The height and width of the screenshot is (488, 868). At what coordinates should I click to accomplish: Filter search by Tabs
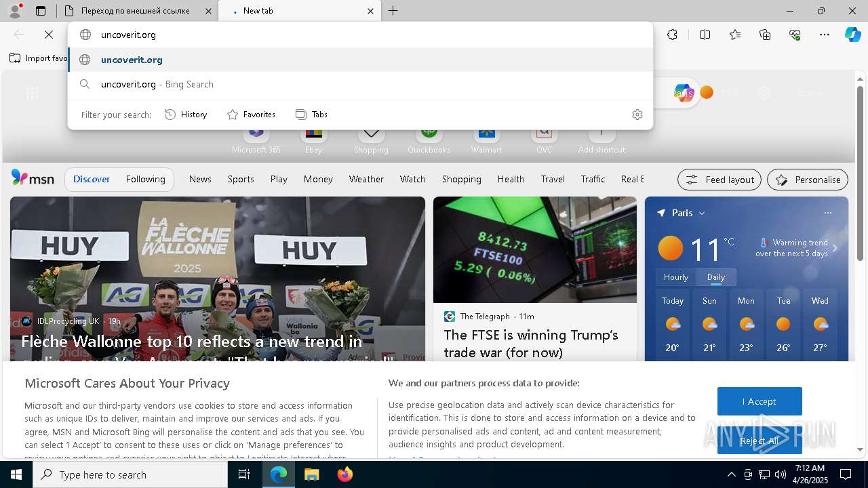(x=311, y=115)
